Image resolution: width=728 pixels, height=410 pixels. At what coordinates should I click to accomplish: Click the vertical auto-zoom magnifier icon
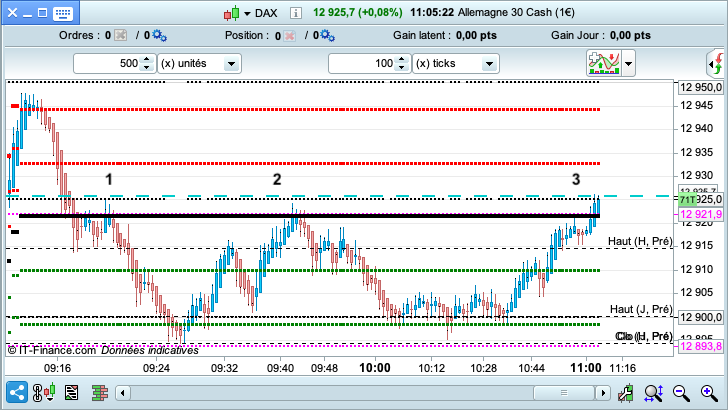tap(654, 393)
